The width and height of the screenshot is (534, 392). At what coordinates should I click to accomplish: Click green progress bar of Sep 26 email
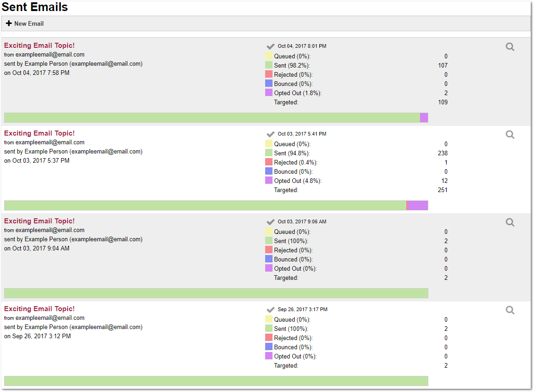216,381
